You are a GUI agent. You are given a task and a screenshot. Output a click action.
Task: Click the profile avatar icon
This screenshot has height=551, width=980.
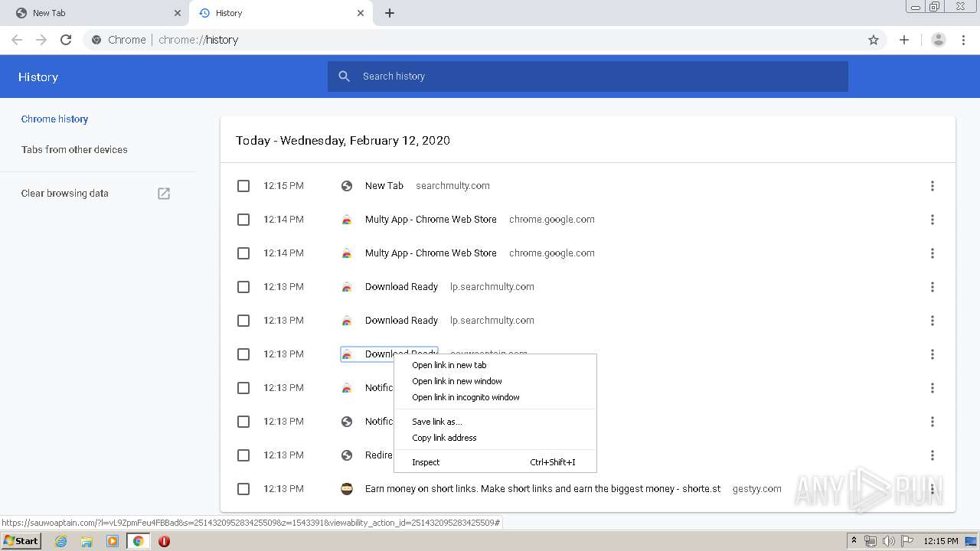939,40
